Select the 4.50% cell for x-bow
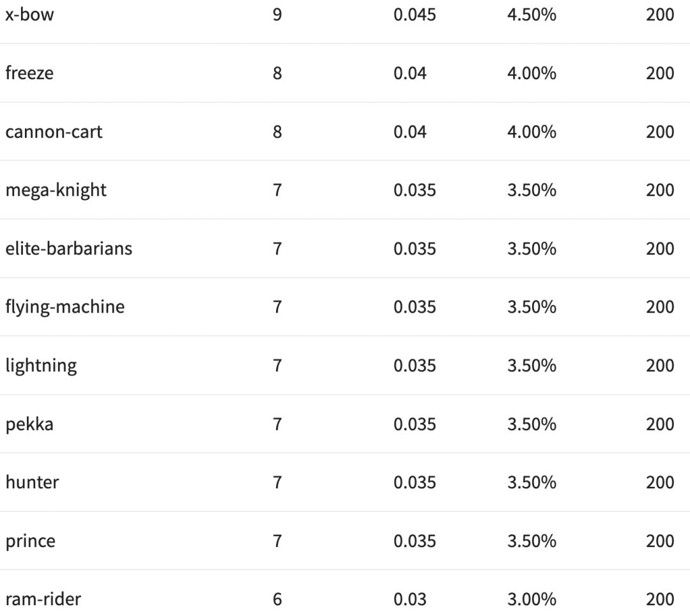Viewport: 690px width, 616px height. pyautogui.click(x=532, y=15)
